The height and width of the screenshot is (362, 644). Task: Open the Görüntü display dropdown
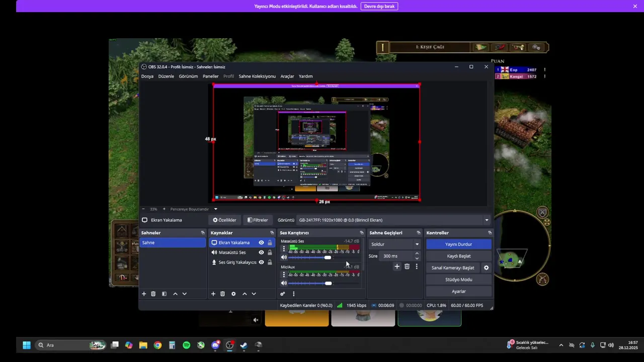pyautogui.click(x=394, y=220)
